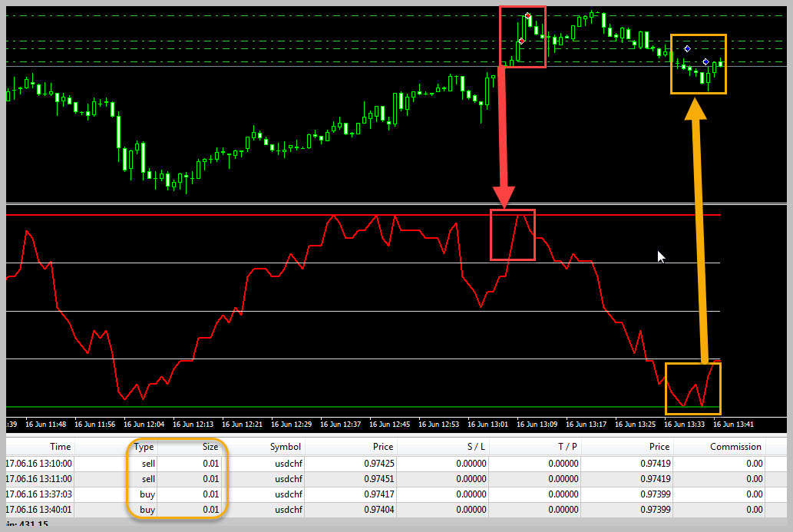This screenshot has width=793, height=532.
Task: Sort trades by the Type column header
Action: 144,447
